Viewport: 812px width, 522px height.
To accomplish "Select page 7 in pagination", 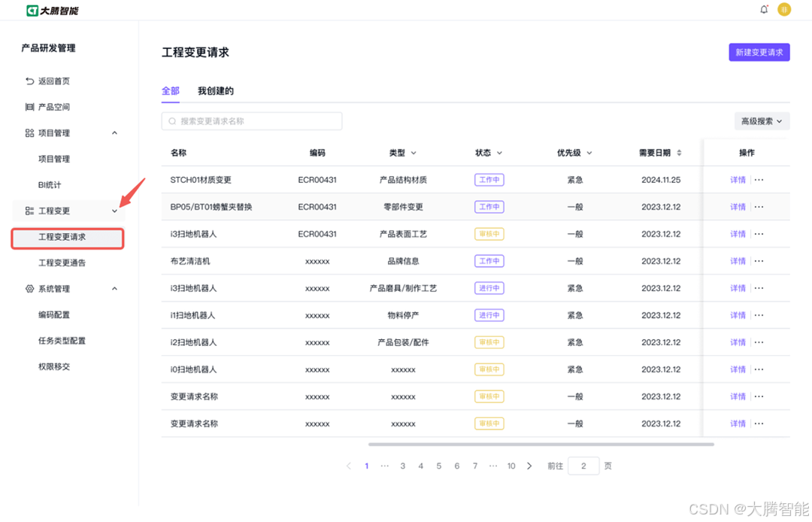I will coord(475,466).
